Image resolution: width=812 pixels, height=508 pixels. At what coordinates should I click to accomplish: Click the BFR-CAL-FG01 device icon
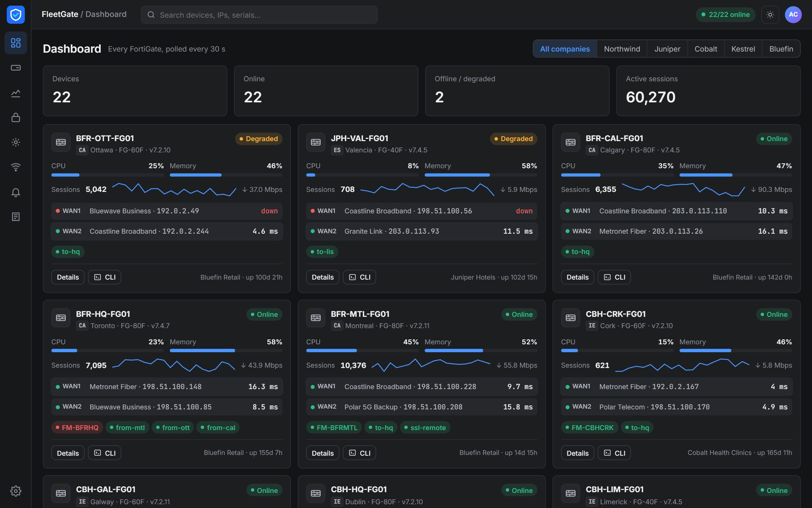(x=571, y=142)
